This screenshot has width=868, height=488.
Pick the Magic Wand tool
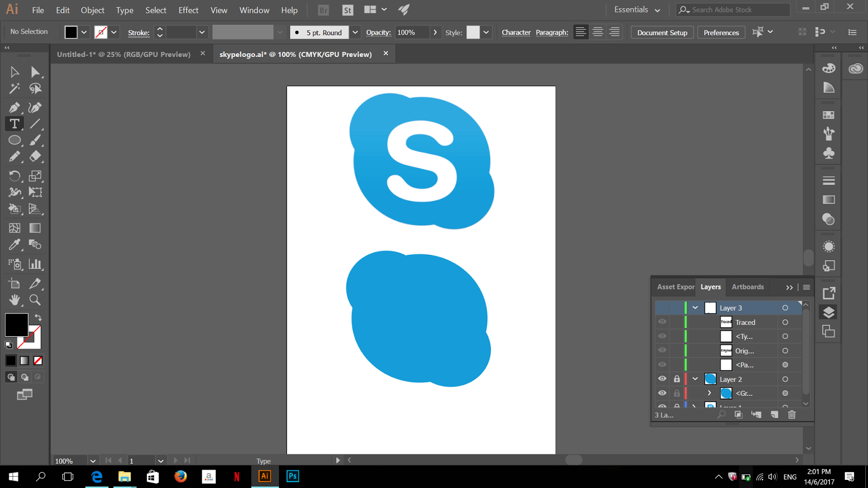(x=15, y=88)
